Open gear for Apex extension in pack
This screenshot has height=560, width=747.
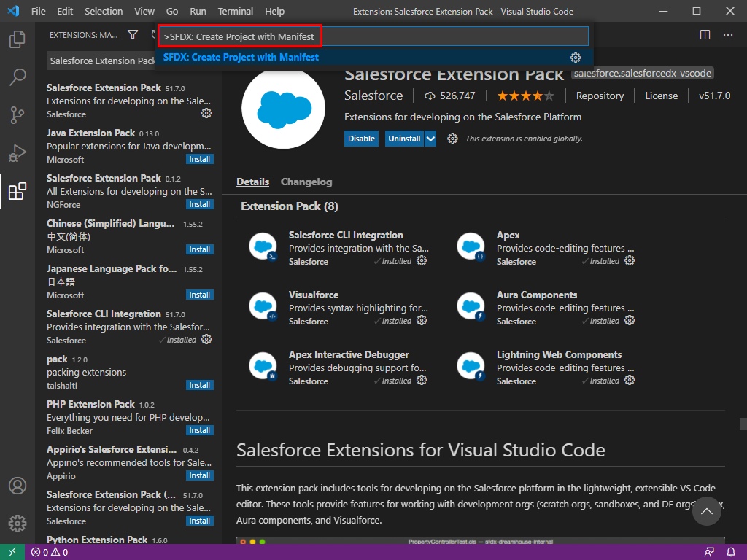point(630,260)
